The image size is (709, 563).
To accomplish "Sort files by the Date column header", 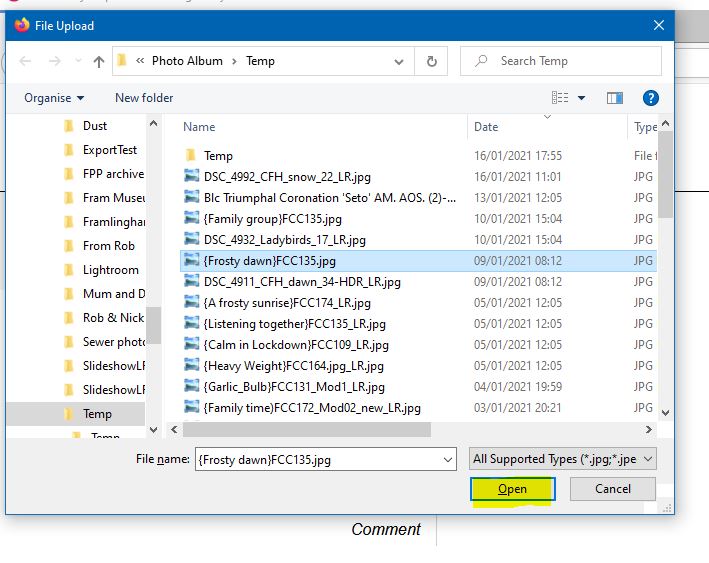I will 486,127.
